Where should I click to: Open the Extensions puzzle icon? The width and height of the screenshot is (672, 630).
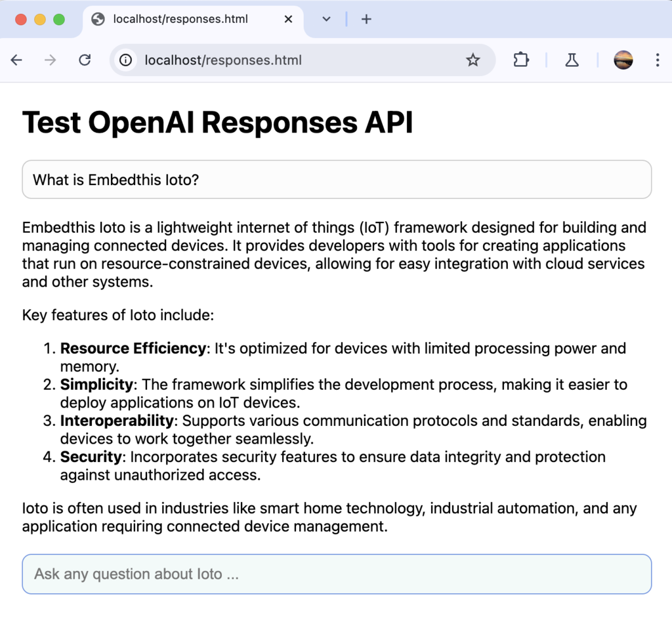point(520,60)
